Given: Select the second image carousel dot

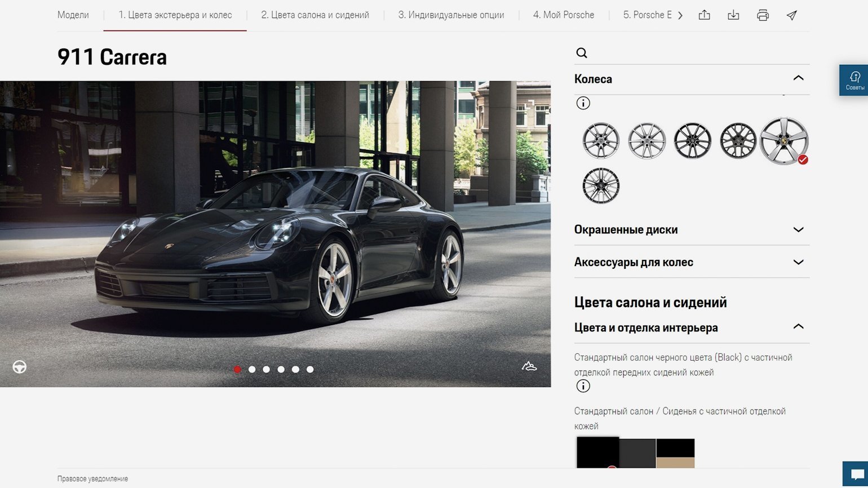Looking at the screenshot, I should (x=252, y=370).
